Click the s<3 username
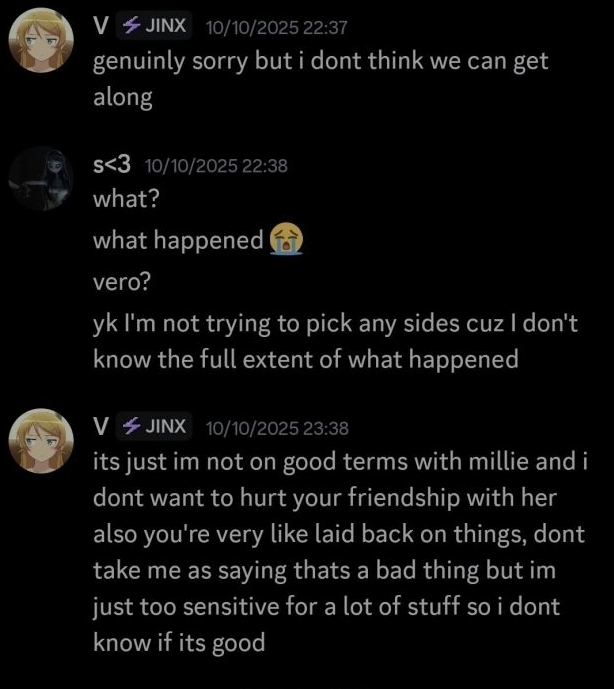 pyautogui.click(x=113, y=164)
